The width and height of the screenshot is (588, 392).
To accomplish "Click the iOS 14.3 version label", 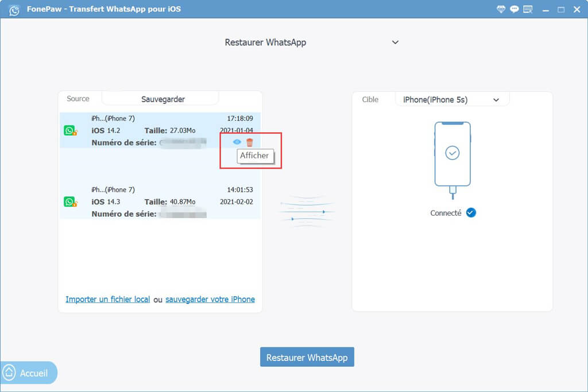I will pos(106,201).
